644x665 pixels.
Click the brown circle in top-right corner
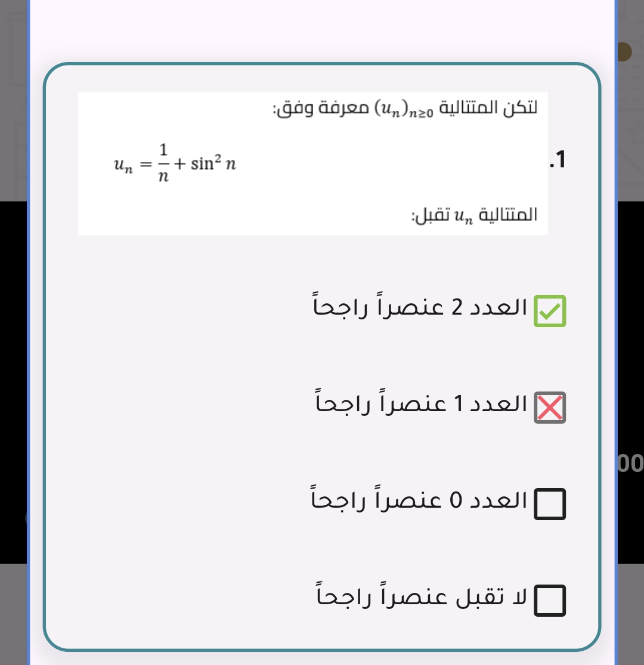point(624,52)
